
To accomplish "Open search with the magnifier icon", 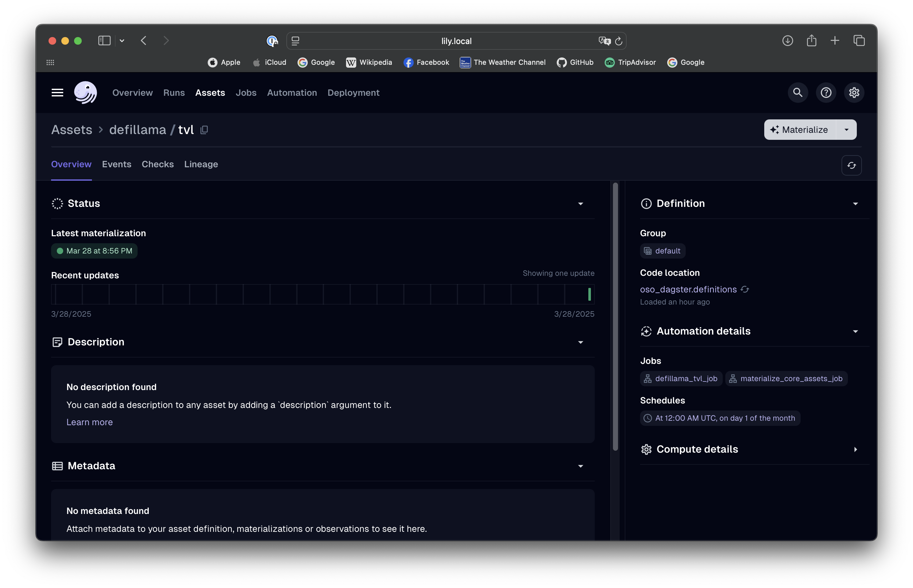I will [x=797, y=92].
